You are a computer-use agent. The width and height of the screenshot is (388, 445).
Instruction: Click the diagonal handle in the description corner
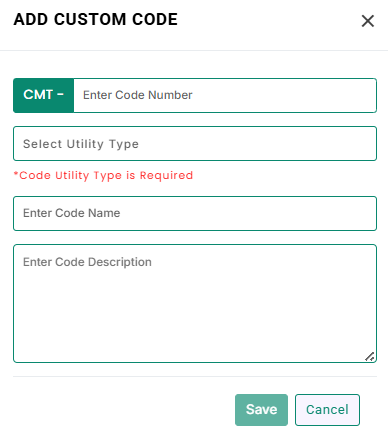pyautogui.click(x=370, y=356)
